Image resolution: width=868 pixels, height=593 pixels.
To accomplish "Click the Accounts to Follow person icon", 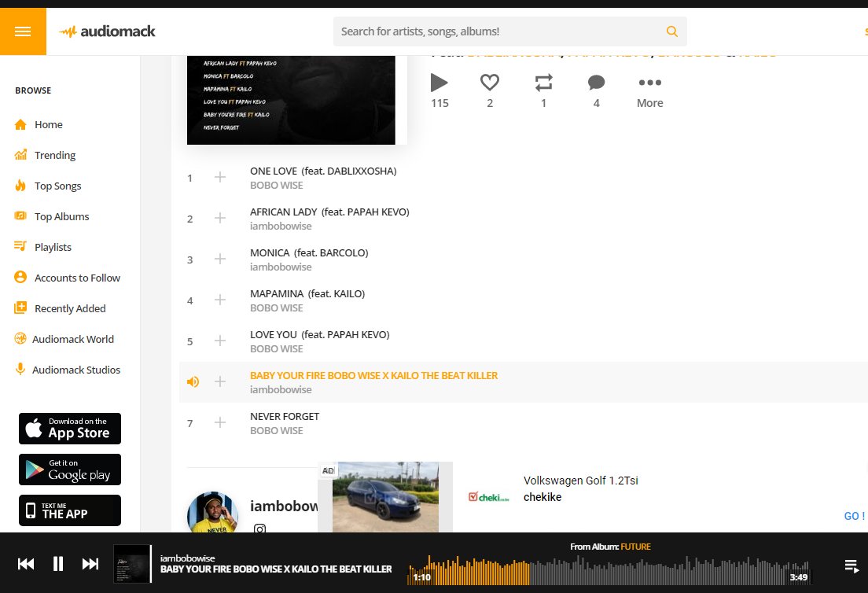I will point(20,277).
